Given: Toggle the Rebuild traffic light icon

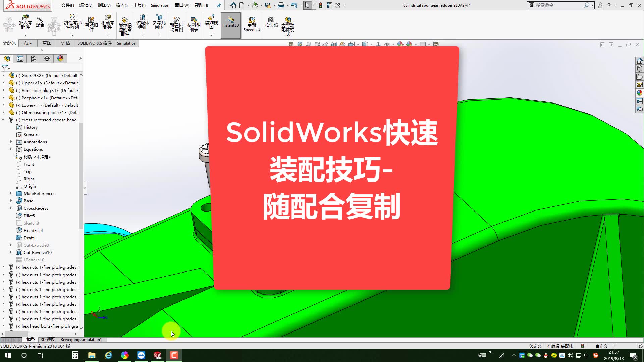Looking at the screenshot, I should pos(321,5).
